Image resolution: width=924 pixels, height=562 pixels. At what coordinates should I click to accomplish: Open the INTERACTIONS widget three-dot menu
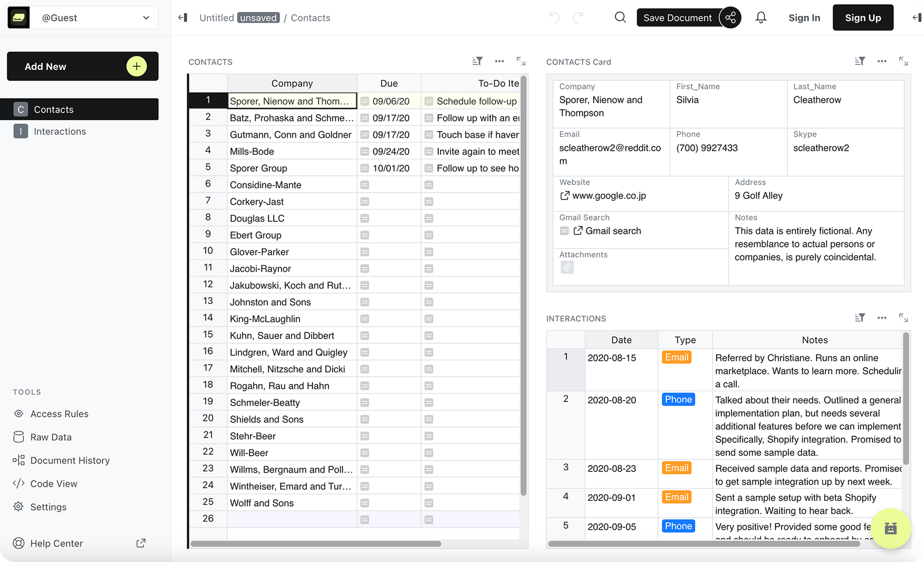pyautogui.click(x=882, y=318)
